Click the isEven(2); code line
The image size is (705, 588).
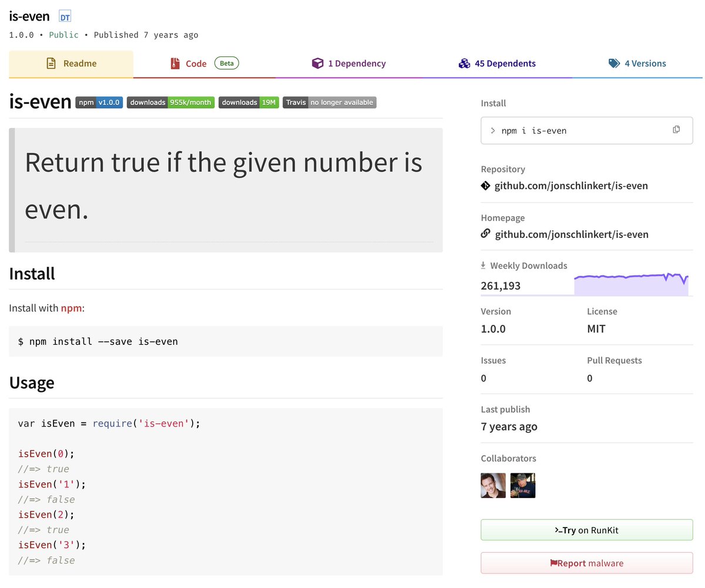(47, 515)
